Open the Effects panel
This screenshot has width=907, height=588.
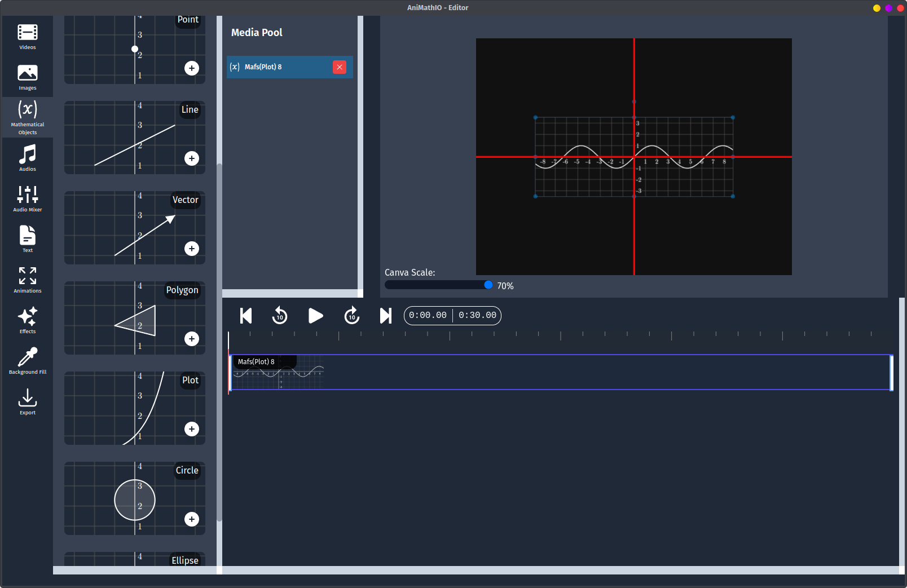[x=27, y=321]
